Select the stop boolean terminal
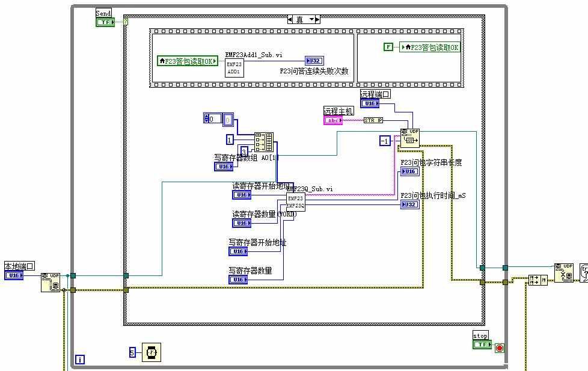Image resolution: width=588 pixels, height=371 pixels. click(x=482, y=345)
